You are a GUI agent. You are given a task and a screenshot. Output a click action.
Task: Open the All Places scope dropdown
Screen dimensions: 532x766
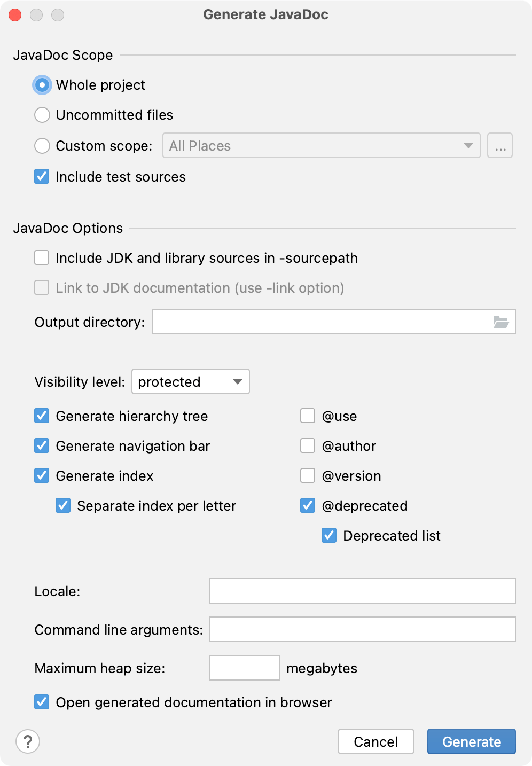[x=320, y=145]
